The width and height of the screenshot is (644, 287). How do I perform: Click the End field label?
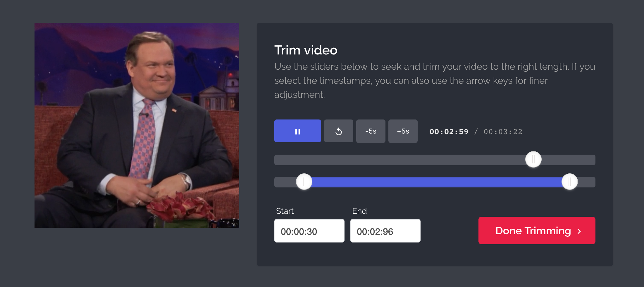click(359, 211)
